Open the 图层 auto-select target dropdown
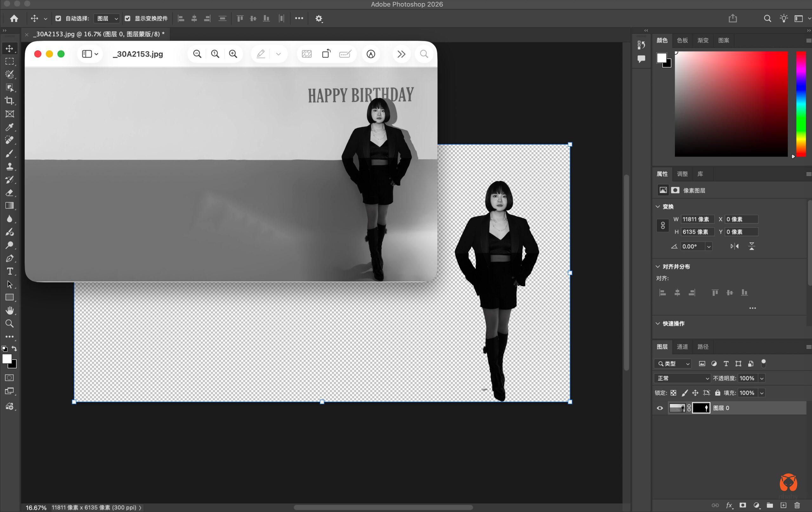The width and height of the screenshot is (812, 512). tap(107, 18)
